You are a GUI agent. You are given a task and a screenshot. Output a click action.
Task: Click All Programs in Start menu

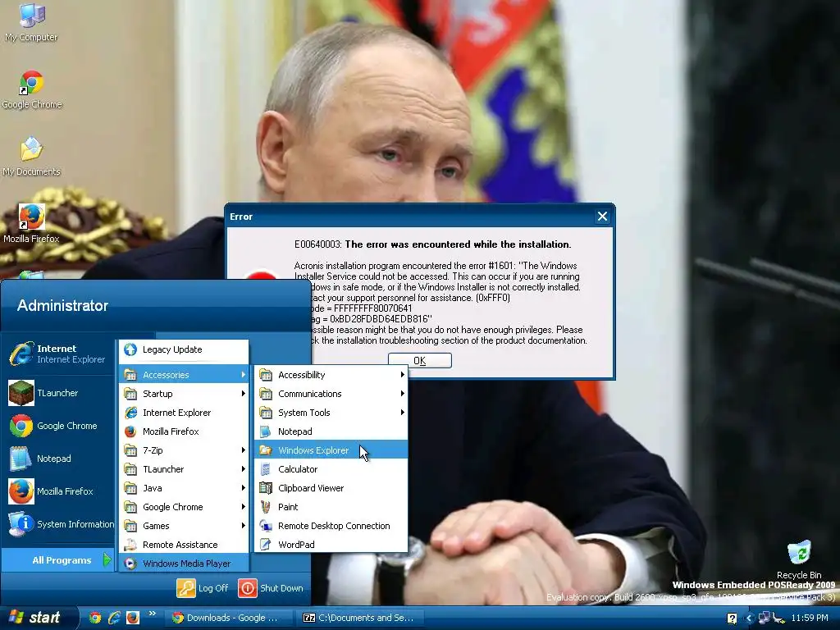click(57, 559)
